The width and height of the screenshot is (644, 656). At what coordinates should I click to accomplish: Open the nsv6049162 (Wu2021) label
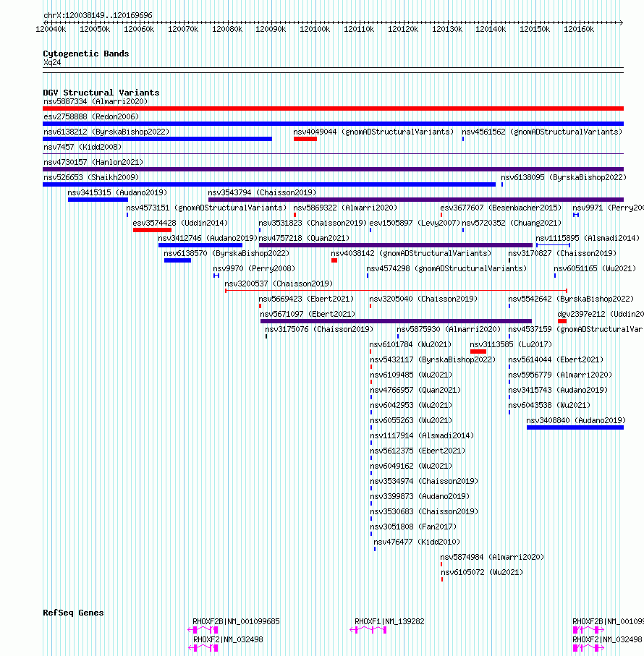pyautogui.click(x=411, y=467)
